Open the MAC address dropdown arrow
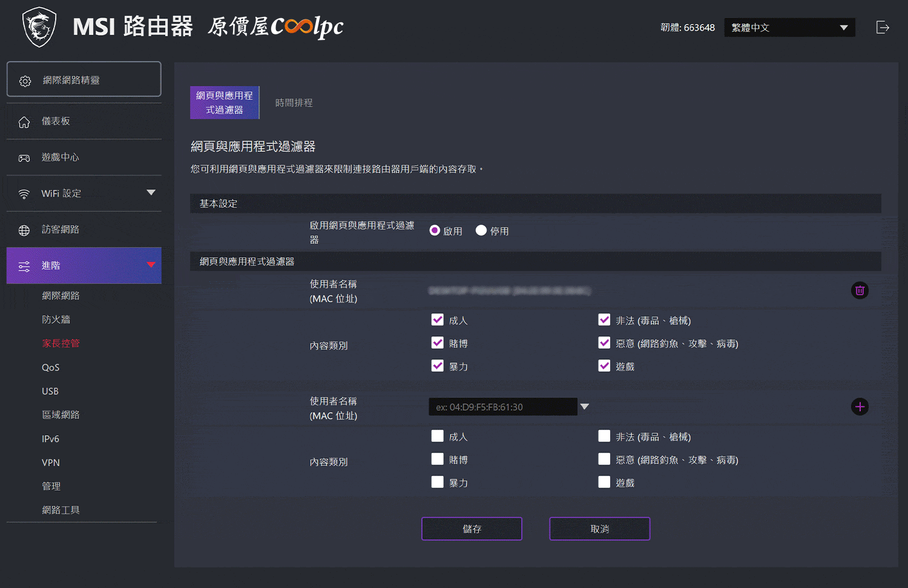This screenshot has height=588, width=908. click(585, 407)
